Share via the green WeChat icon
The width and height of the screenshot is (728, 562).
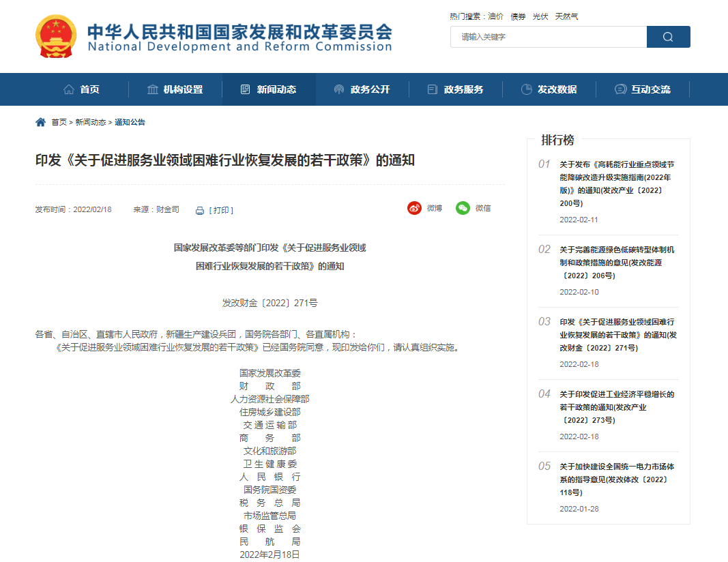tap(463, 208)
